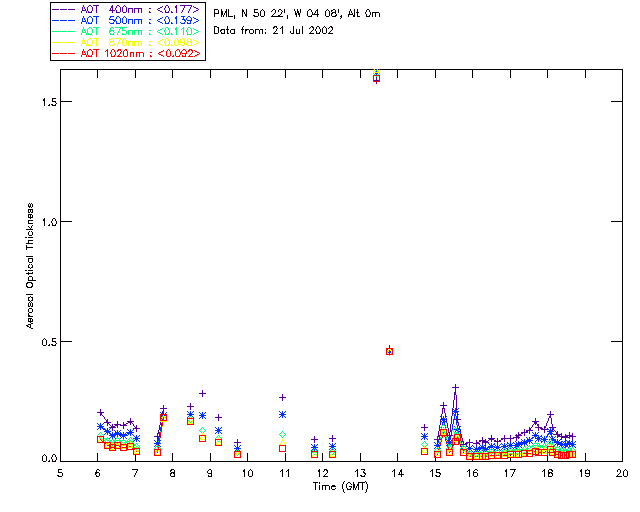Viewport: 640px width, 512px height.
Task: Click the green AOT 675nm legend entry
Action: tap(128, 31)
